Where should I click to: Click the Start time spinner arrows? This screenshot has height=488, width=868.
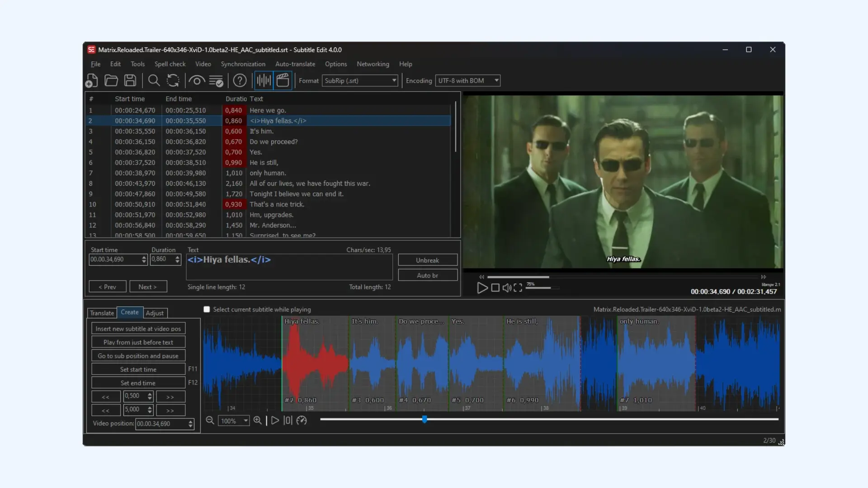[x=144, y=259]
